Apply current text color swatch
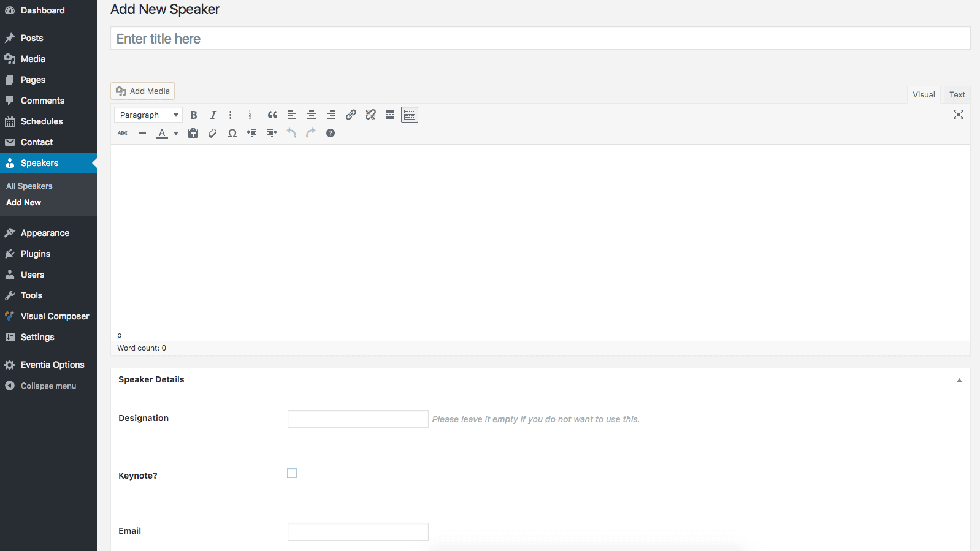 (162, 134)
